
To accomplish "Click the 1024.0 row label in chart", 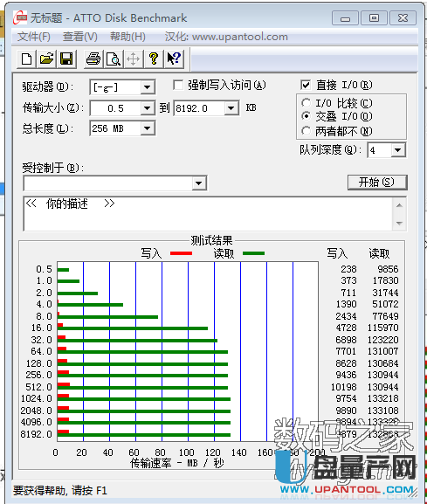I will [x=37, y=398].
